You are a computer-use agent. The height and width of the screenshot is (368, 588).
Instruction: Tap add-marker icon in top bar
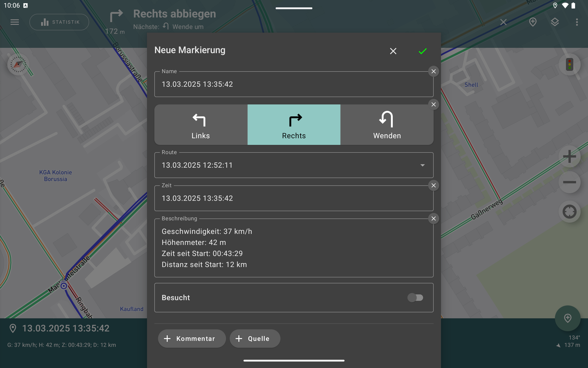tap(533, 22)
